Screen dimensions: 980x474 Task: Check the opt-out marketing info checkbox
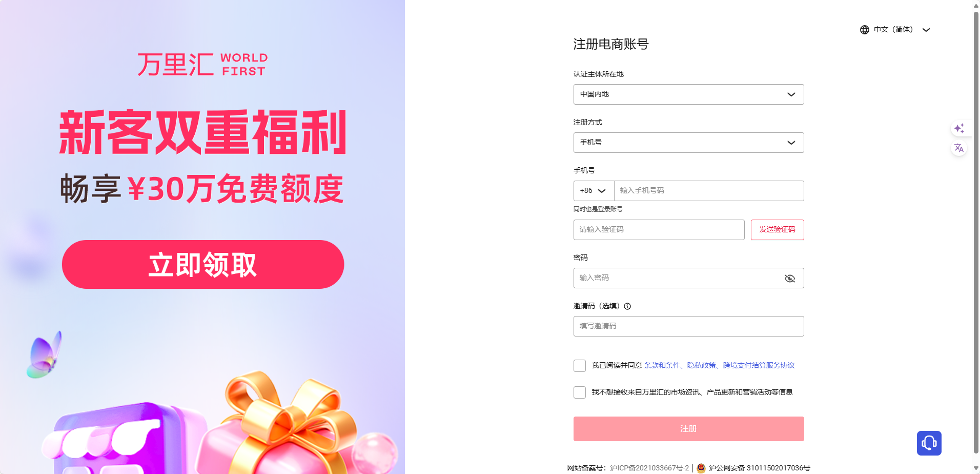coord(580,392)
